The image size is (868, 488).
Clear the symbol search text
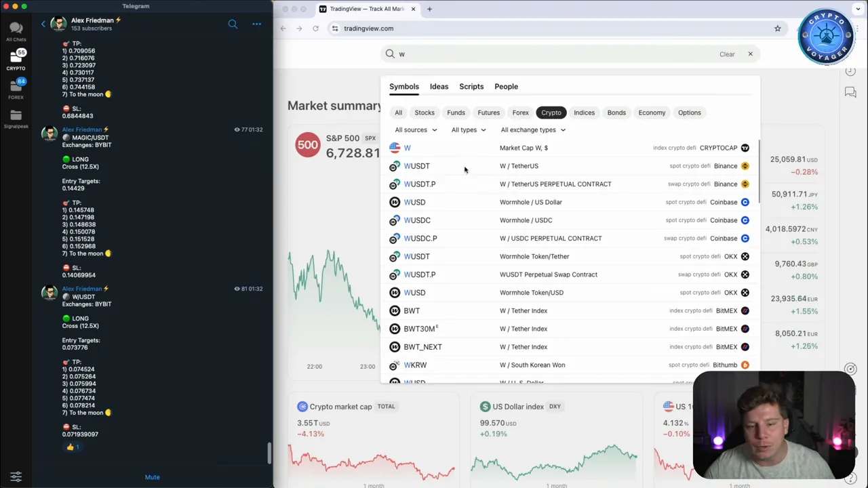point(727,54)
